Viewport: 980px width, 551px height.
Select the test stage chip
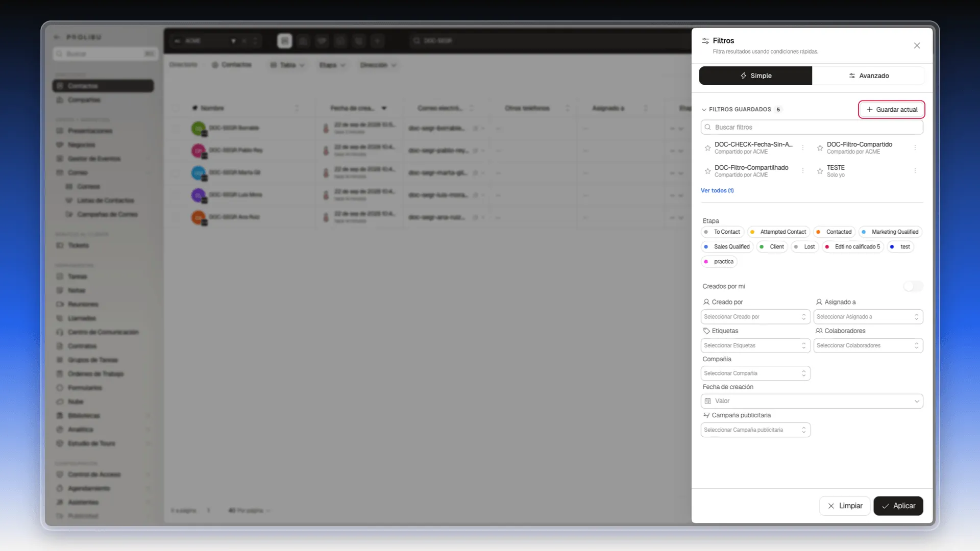click(900, 247)
